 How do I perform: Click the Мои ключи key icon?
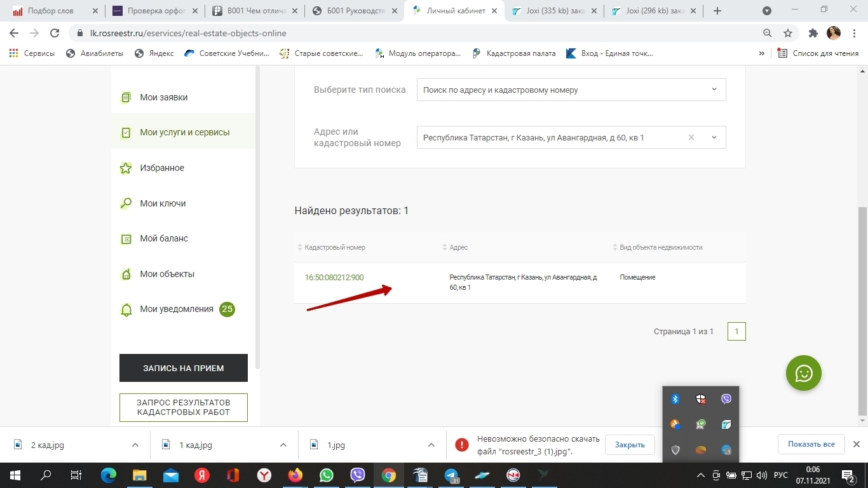click(x=126, y=203)
